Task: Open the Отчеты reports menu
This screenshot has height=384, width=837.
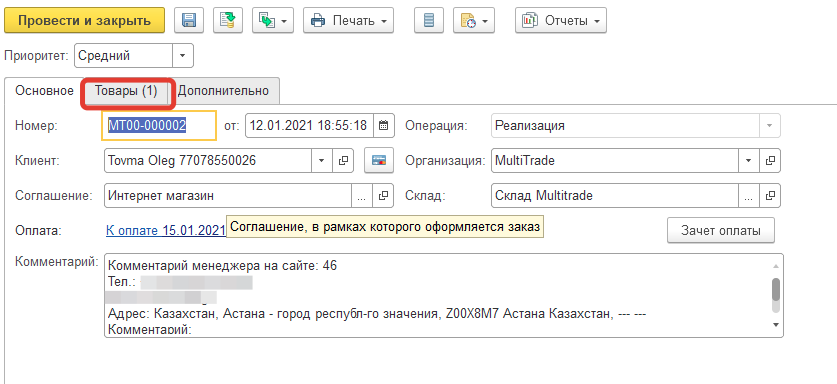Action: tap(560, 21)
